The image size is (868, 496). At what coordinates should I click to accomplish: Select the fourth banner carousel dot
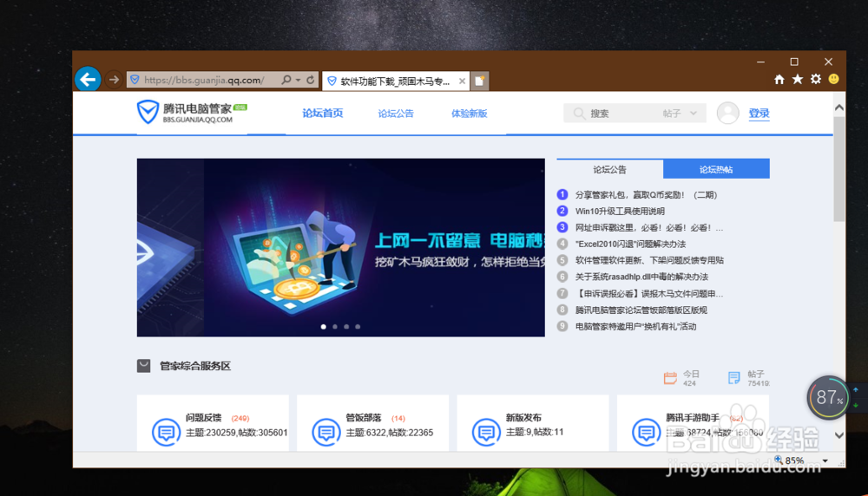[x=358, y=327]
